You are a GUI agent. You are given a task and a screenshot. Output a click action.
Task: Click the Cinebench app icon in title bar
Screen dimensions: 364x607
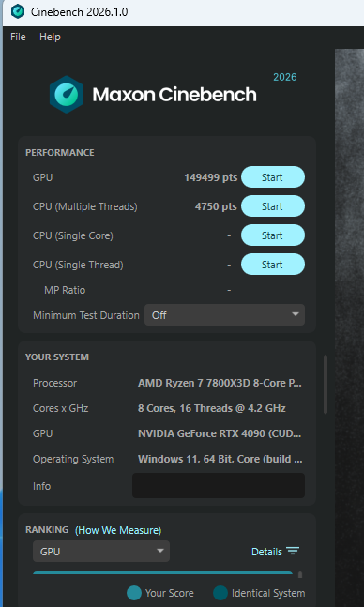(x=18, y=11)
